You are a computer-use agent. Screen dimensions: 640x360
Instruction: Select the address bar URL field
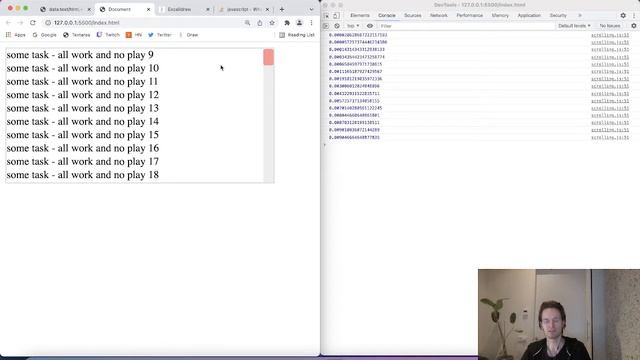143,23
